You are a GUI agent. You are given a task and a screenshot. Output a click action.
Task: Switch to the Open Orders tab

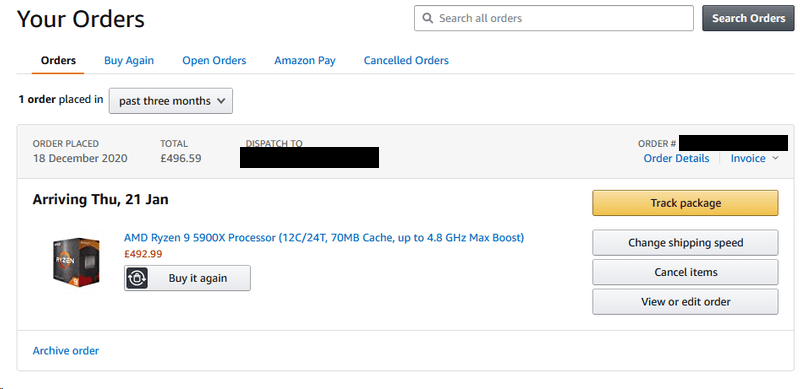pyautogui.click(x=214, y=60)
